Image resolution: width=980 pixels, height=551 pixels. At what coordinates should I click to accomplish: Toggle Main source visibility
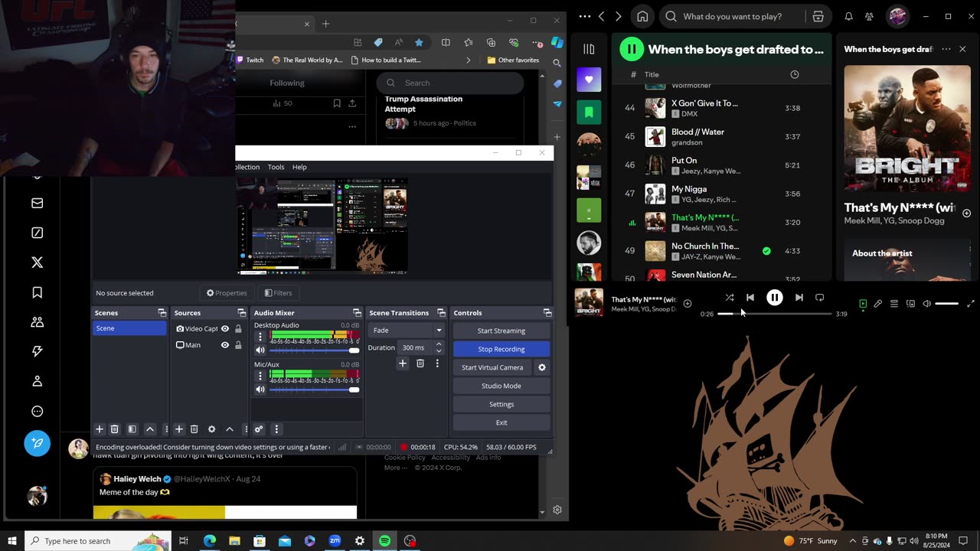[x=225, y=345]
